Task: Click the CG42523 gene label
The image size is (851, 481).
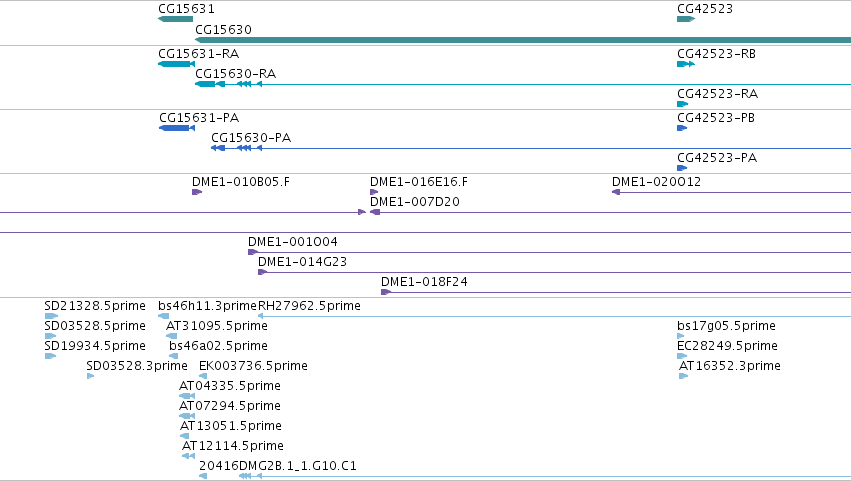Action: [x=705, y=9]
